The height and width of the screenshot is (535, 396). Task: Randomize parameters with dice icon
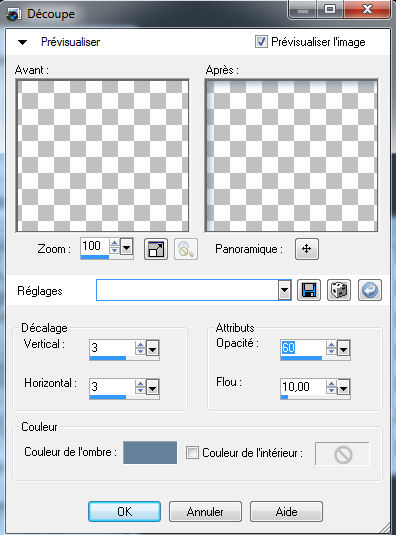pos(339,290)
